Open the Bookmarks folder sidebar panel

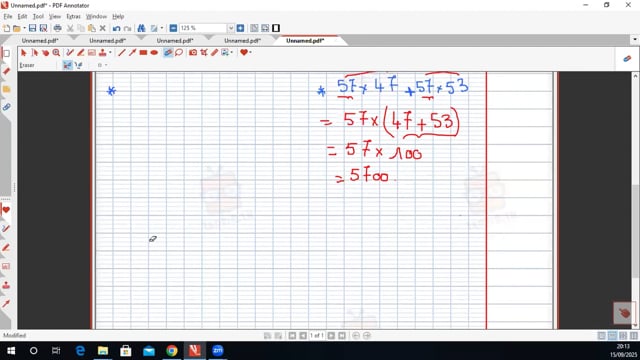(x=6, y=89)
